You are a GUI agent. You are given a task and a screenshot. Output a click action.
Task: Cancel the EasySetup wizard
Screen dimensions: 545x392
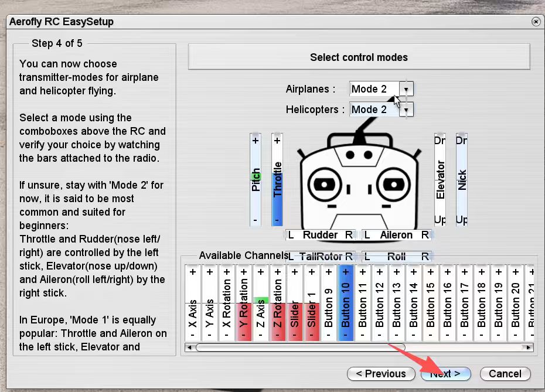tap(505, 374)
